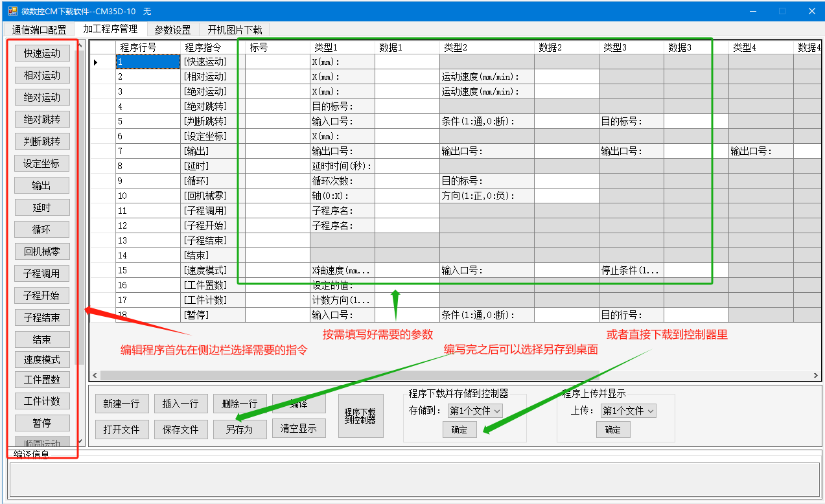Open the 加工程序管理 tab
825x504 pixels.
pos(110,29)
